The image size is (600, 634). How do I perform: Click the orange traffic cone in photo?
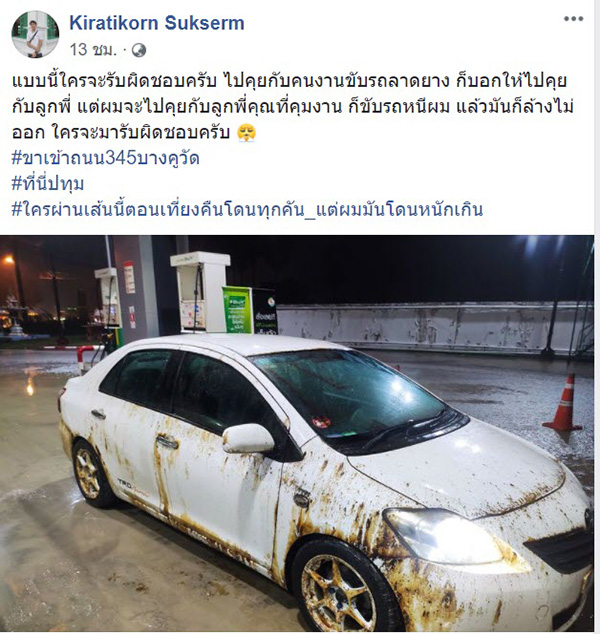564,403
